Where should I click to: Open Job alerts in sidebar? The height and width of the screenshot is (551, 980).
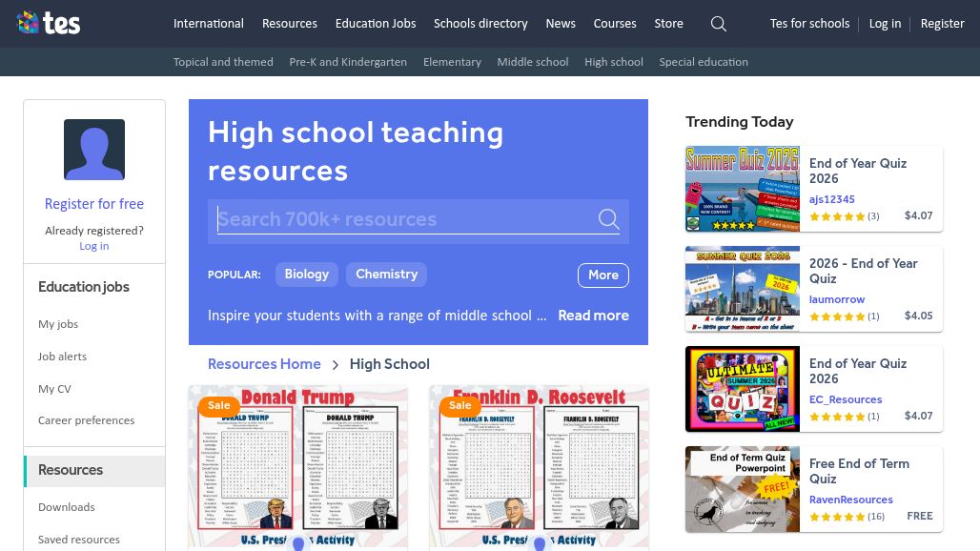pos(63,357)
